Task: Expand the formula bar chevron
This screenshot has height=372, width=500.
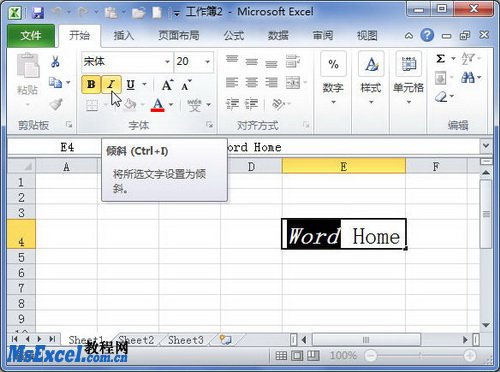Action: coord(486,146)
